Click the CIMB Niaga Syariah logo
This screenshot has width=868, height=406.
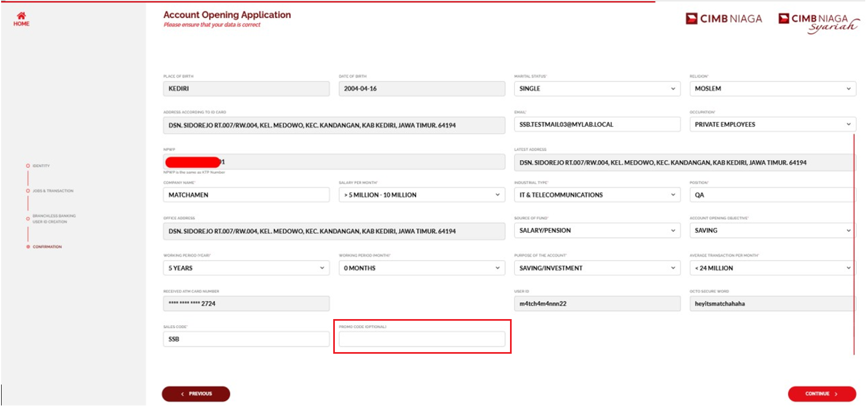pyautogui.click(x=818, y=22)
